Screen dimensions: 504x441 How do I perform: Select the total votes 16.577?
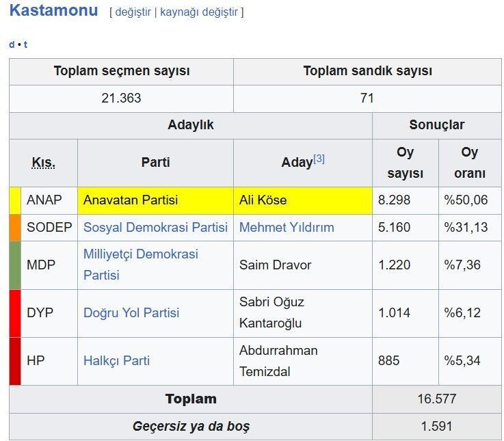click(437, 399)
